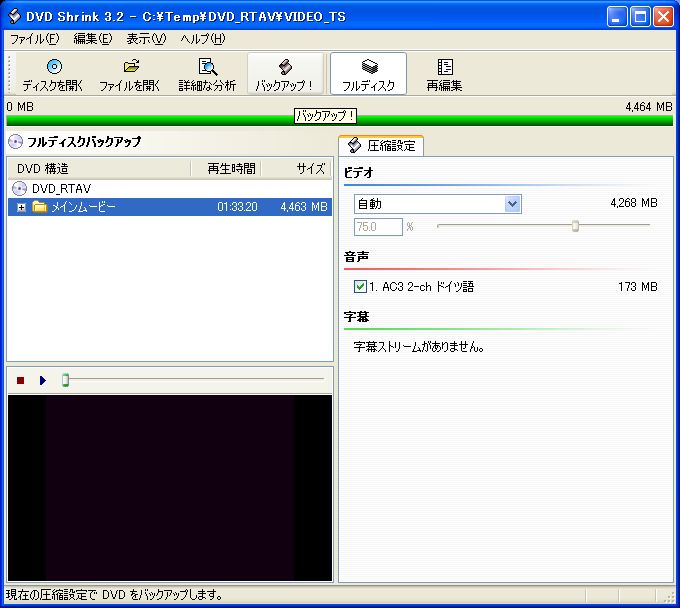Open the 編集(E) menu
Image resolution: width=680 pixels, height=608 pixels.
[92, 39]
